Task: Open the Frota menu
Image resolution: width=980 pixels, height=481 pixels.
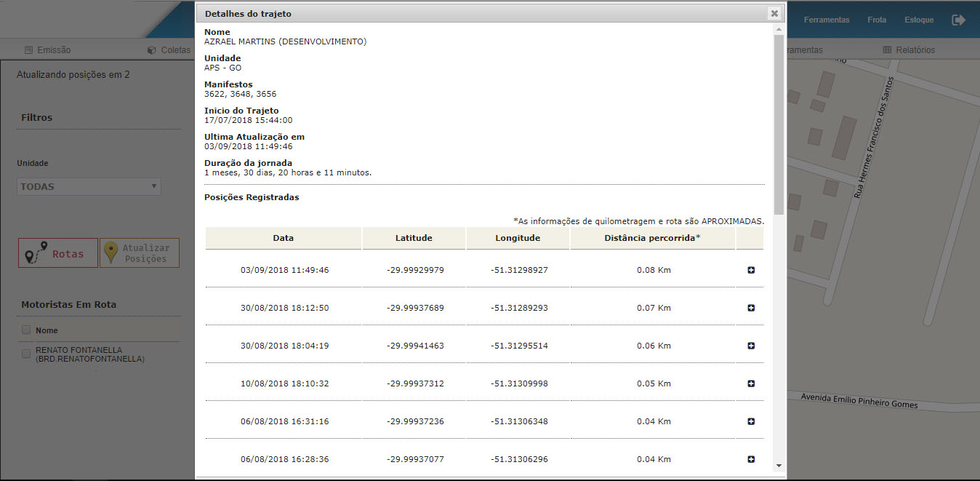Action: click(877, 20)
